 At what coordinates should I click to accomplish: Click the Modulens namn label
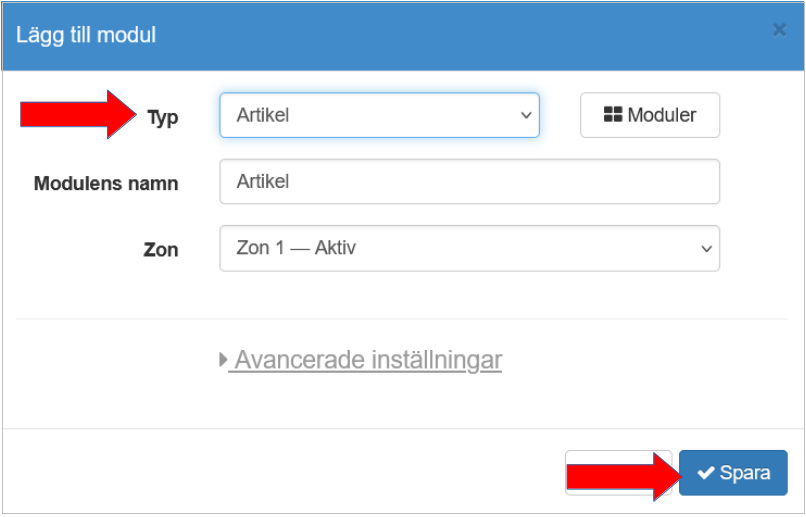click(x=106, y=184)
